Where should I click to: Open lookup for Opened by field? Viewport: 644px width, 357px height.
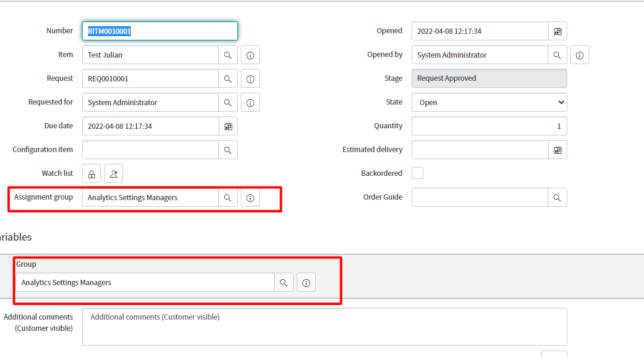pos(557,55)
